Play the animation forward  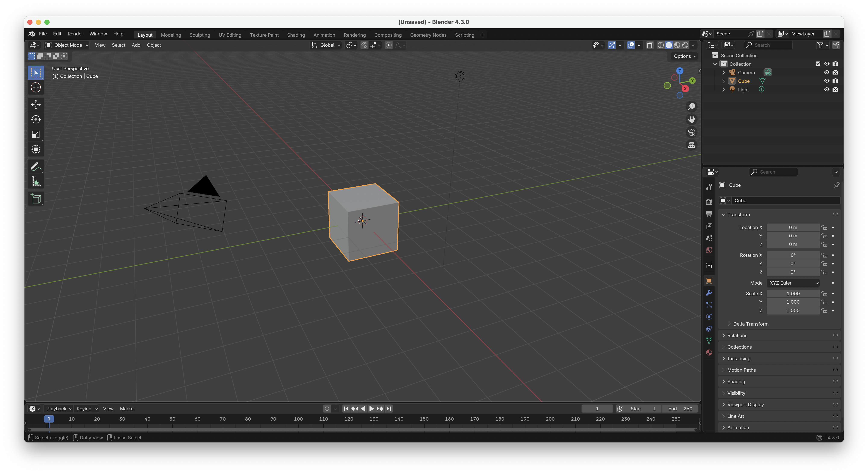371,409
